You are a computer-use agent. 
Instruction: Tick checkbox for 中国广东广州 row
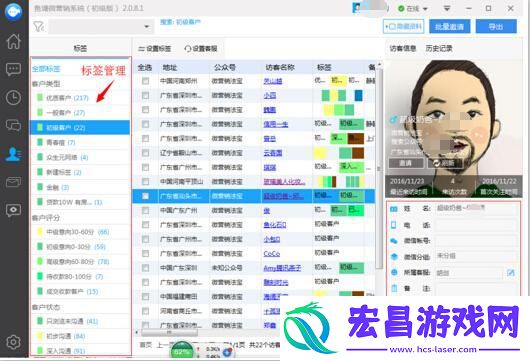pos(145,211)
